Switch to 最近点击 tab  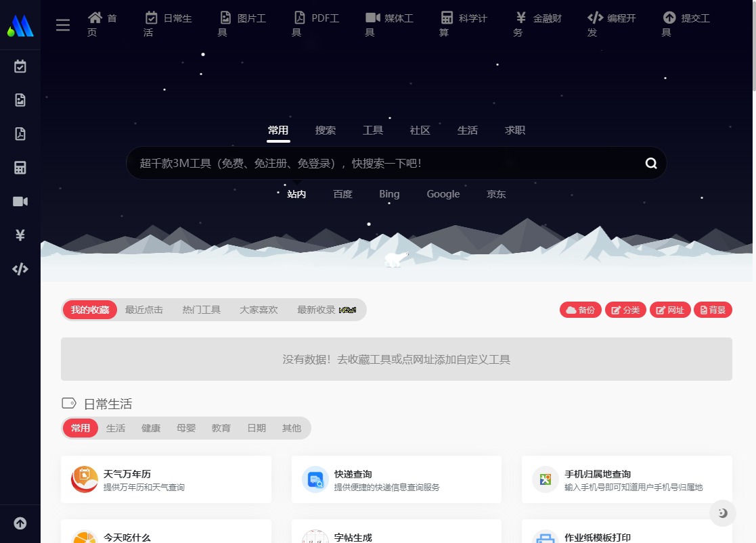[144, 310]
